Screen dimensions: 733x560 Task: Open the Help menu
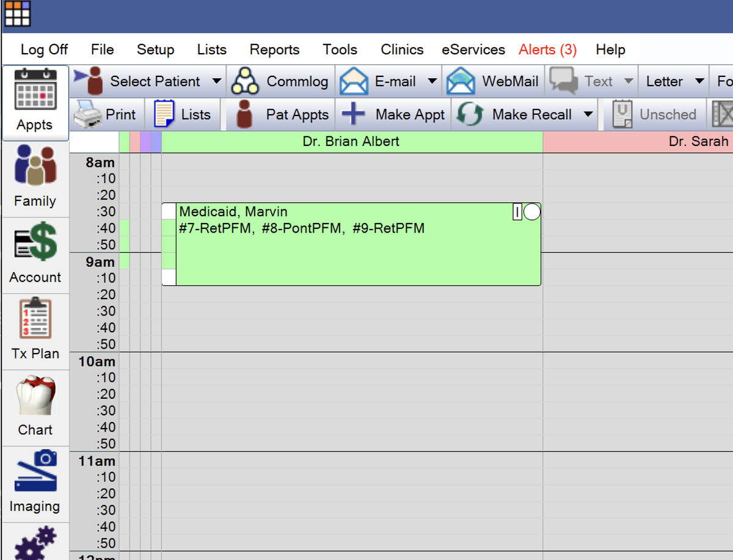(610, 49)
